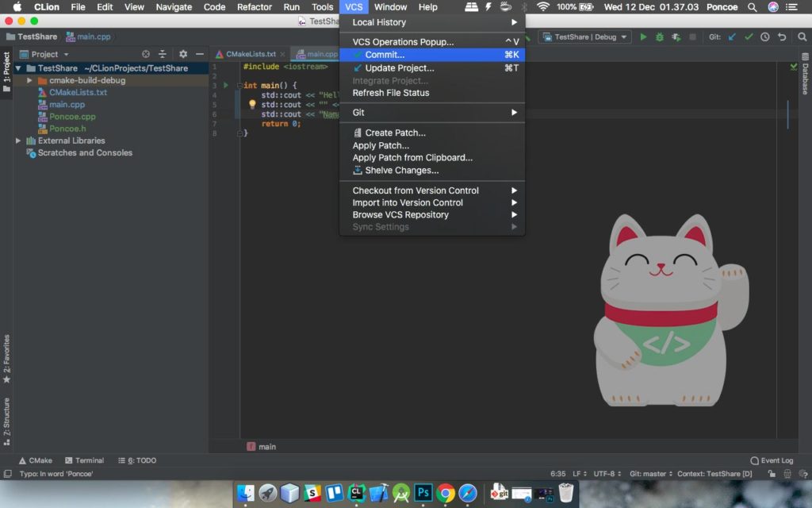Open Spotlight search in macOS menu bar
Screen dimensions: 812x508
pyautogui.click(x=752, y=6)
